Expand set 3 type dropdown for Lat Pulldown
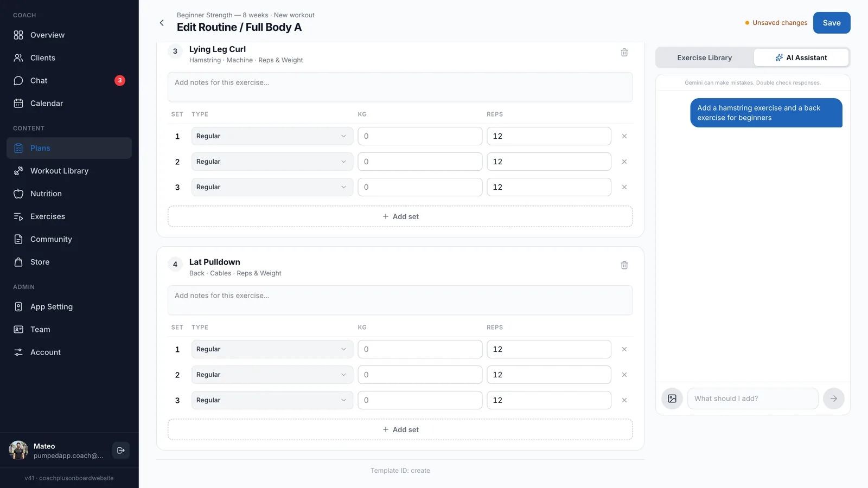Viewport: 868px width, 488px height. (272, 400)
